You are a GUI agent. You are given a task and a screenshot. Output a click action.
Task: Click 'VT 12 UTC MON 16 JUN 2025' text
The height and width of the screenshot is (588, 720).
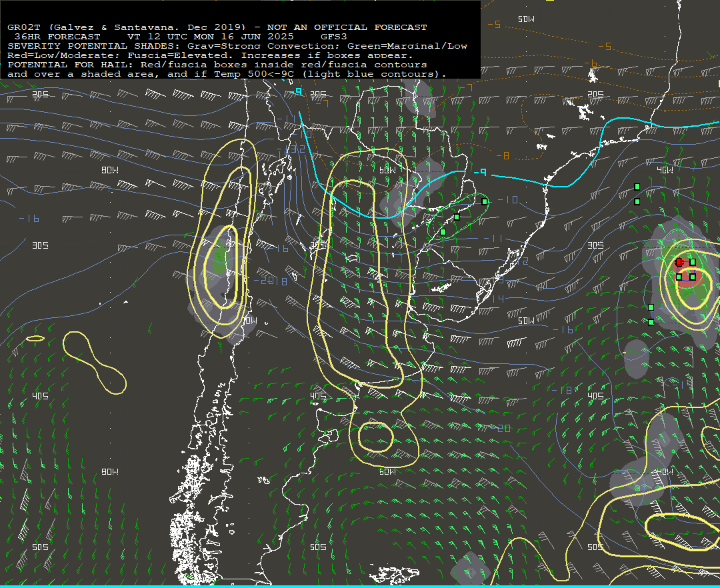(210, 36)
